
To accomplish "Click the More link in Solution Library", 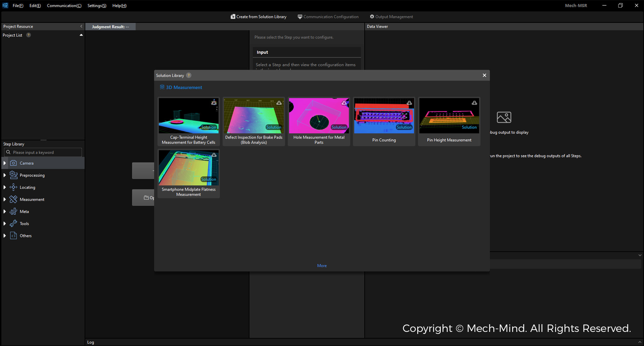I will pos(322,265).
